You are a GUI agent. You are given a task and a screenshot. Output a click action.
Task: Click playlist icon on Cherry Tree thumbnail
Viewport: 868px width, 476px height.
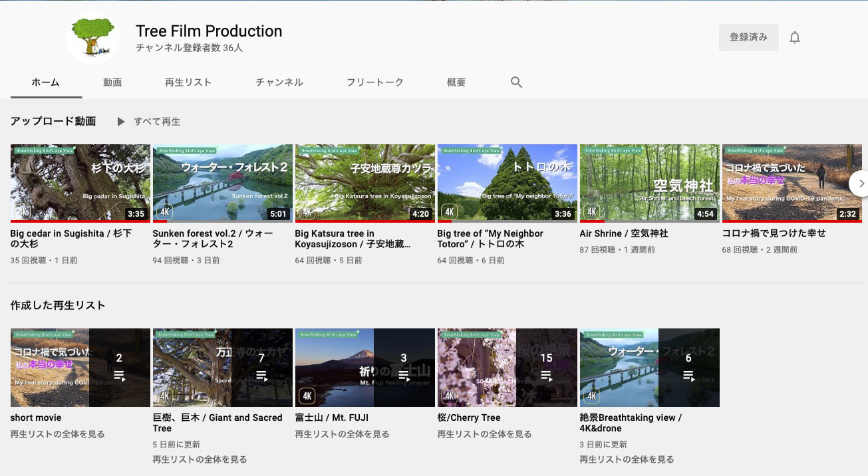click(x=546, y=376)
